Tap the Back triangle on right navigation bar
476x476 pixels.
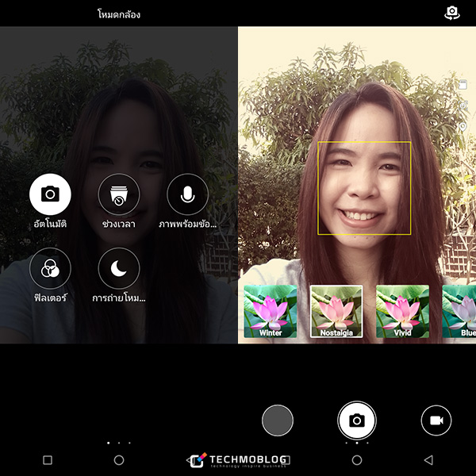point(428,460)
